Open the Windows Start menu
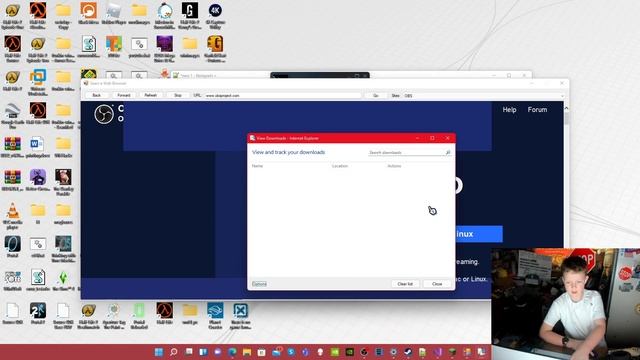The width and height of the screenshot is (640, 360). point(159,352)
